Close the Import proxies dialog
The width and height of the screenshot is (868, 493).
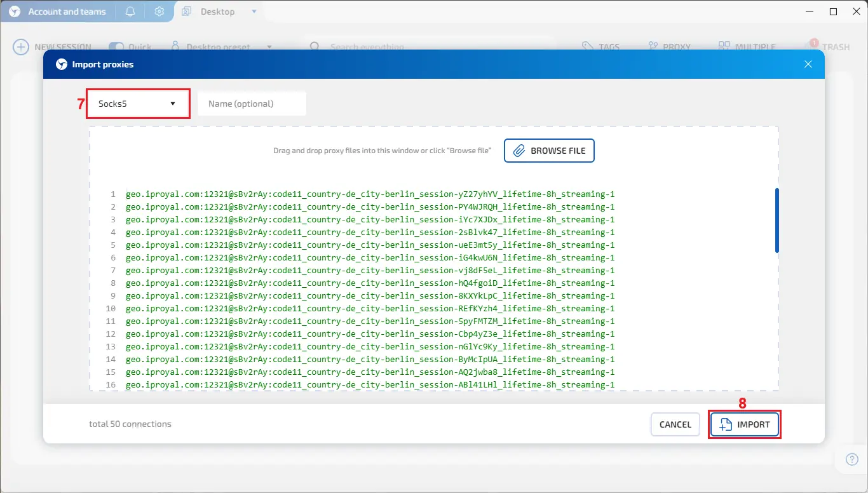[808, 64]
